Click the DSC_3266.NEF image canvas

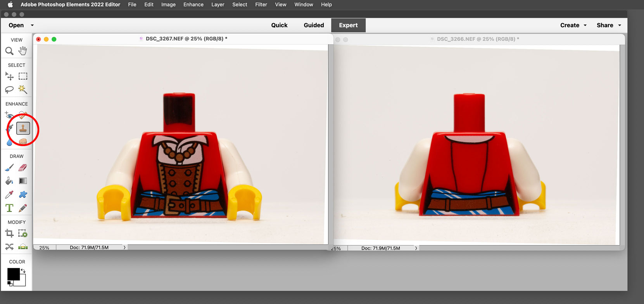[477, 145]
